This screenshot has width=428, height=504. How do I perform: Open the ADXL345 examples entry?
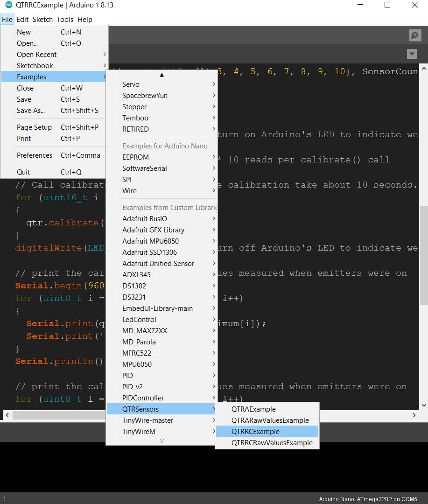[162, 275]
